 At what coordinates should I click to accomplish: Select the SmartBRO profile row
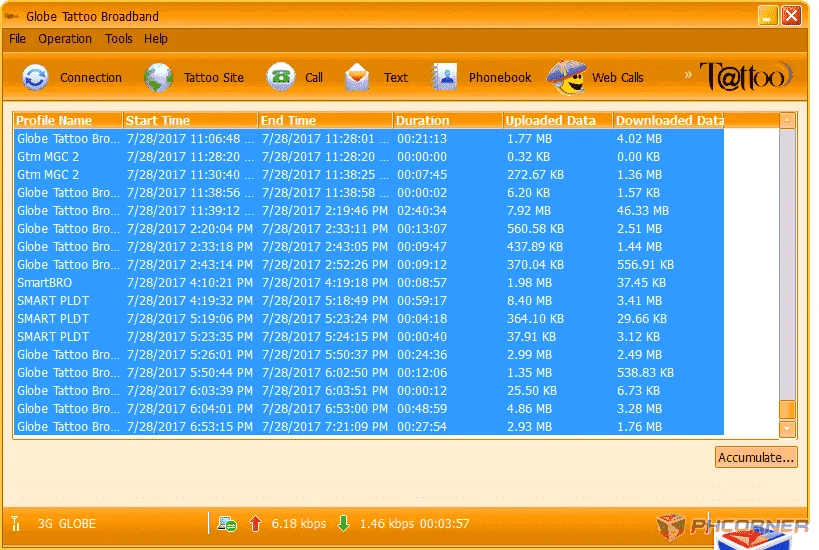point(368,283)
